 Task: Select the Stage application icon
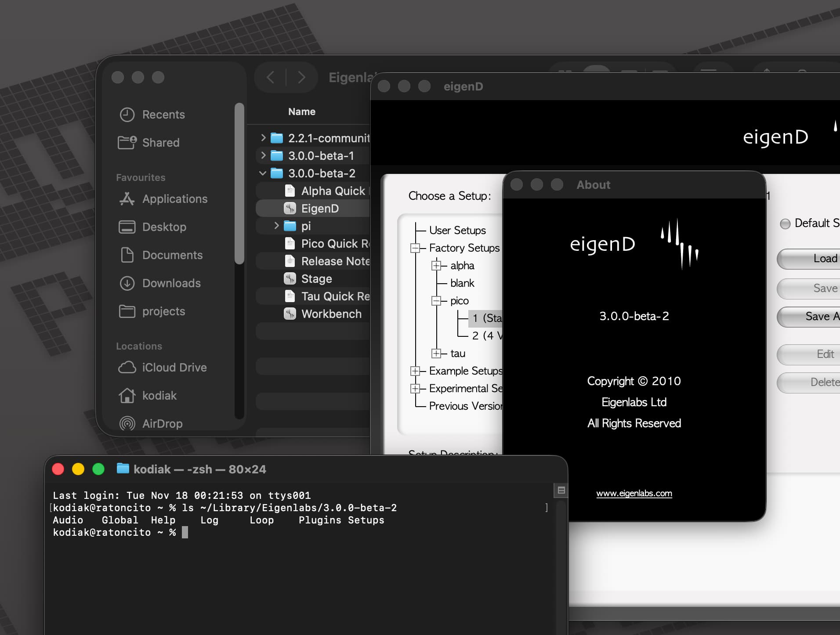290,279
